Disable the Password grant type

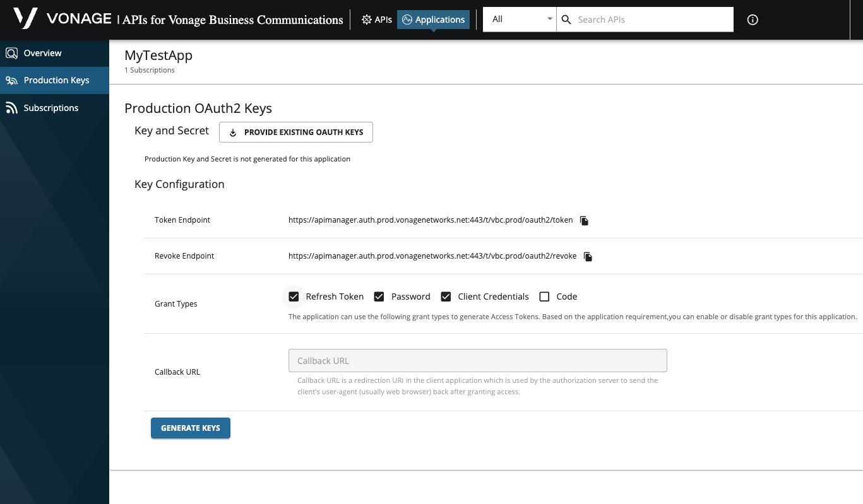tap(379, 296)
